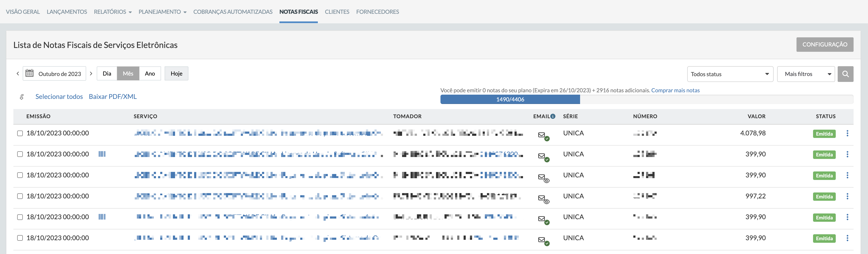
Task: Select checkbox on last visible invoice row
Action: tap(20, 238)
